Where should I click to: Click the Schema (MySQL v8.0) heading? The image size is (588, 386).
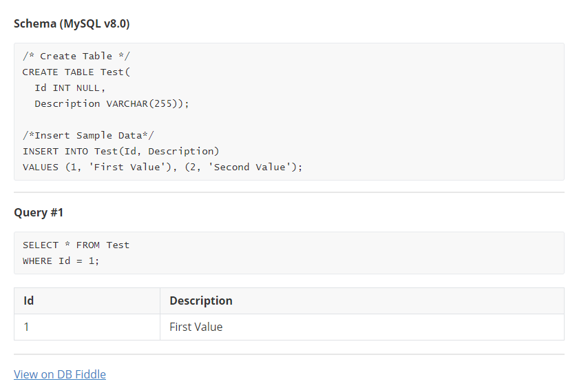pos(72,24)
